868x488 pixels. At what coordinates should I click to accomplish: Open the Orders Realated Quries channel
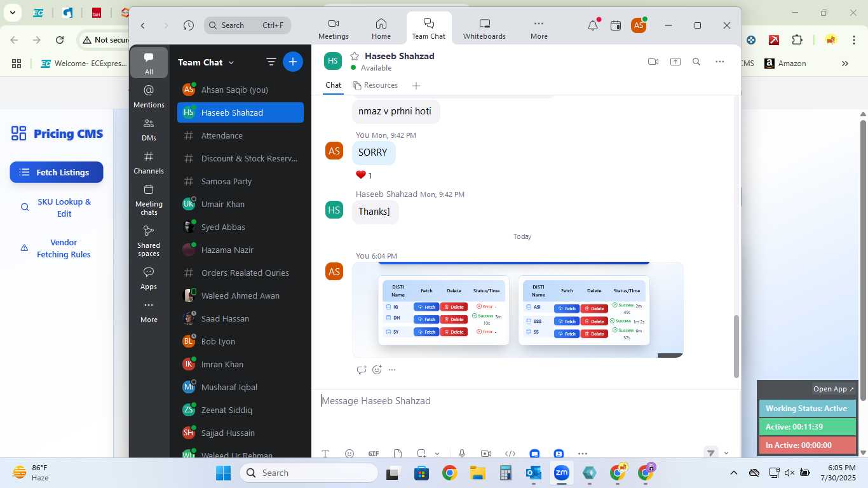[x=240, y=273]
